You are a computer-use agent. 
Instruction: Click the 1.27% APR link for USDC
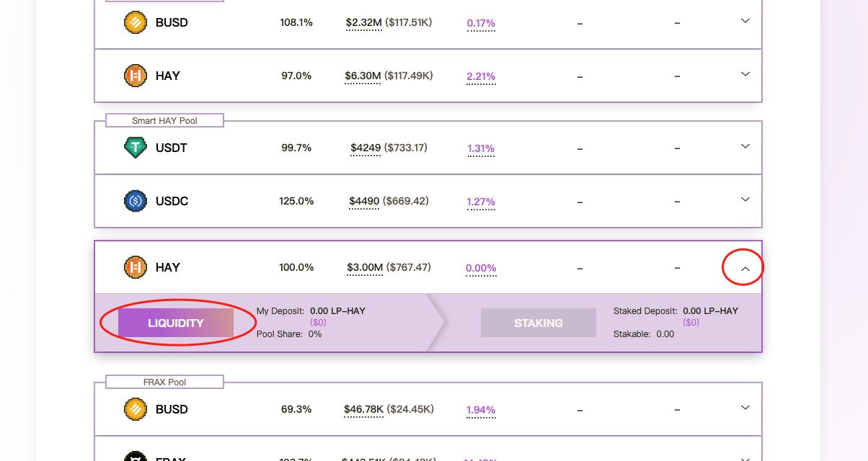[481, 202]
